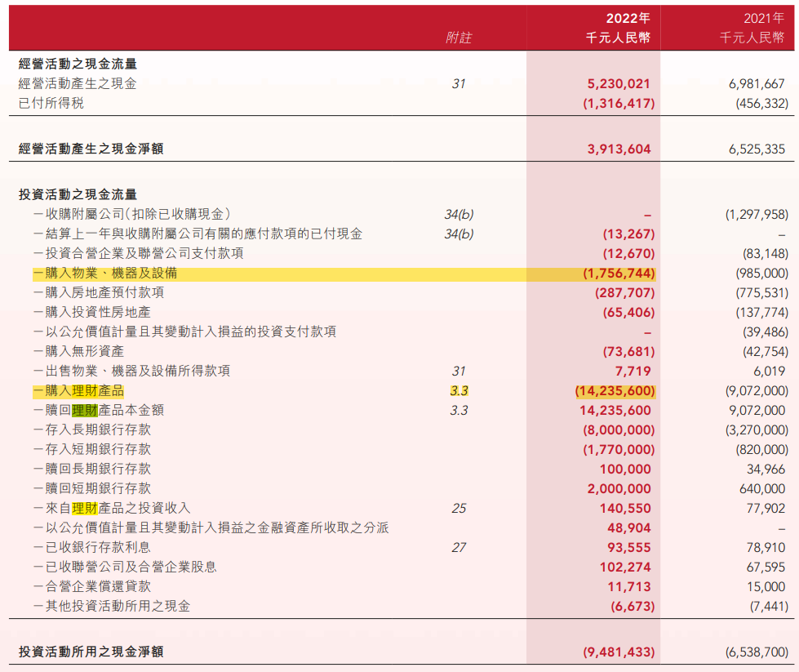Click the 附註 column header

(x=459, y=38)
